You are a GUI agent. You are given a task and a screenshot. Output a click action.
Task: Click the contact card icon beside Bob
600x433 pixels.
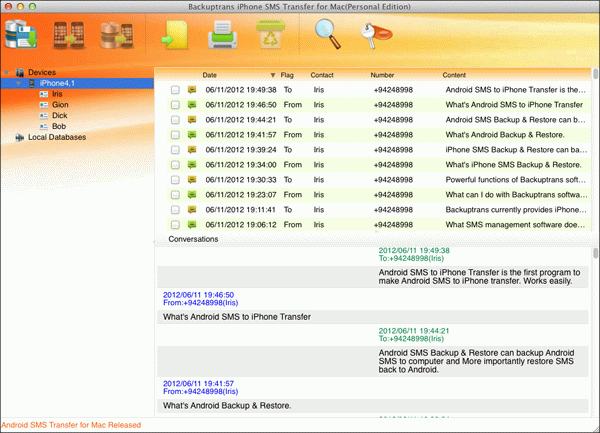(44, 126)
